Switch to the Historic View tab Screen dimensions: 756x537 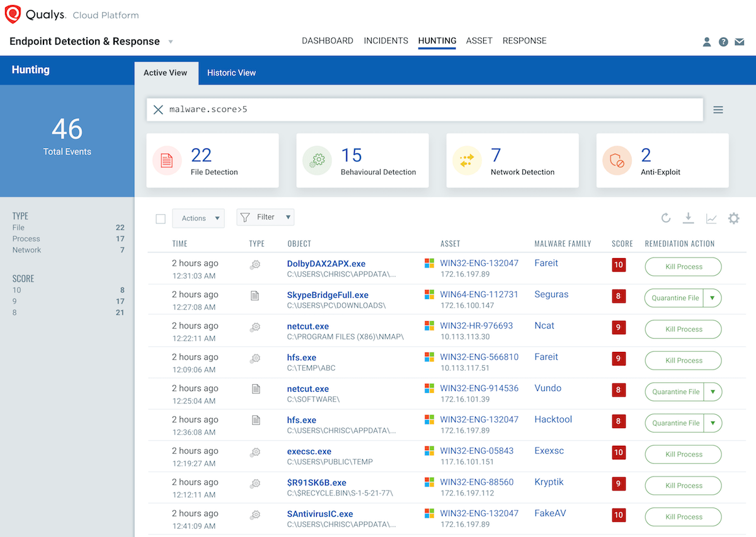pyautogui.click(x=231, y=73)
